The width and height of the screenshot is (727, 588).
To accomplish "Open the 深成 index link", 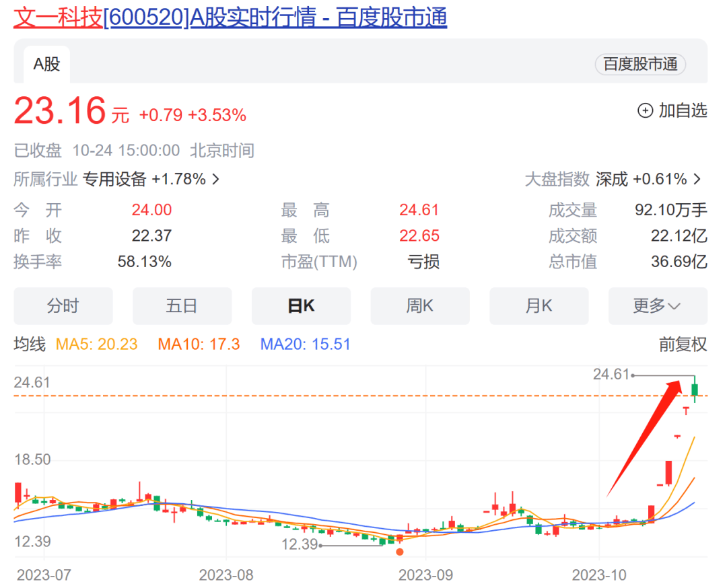I will tap(611, 179).
